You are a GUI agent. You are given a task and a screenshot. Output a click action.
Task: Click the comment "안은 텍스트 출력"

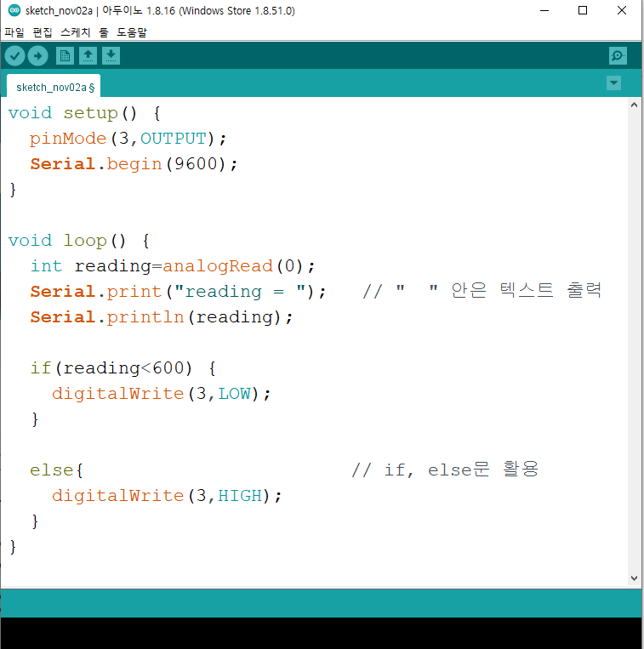(x=526, y=290)
